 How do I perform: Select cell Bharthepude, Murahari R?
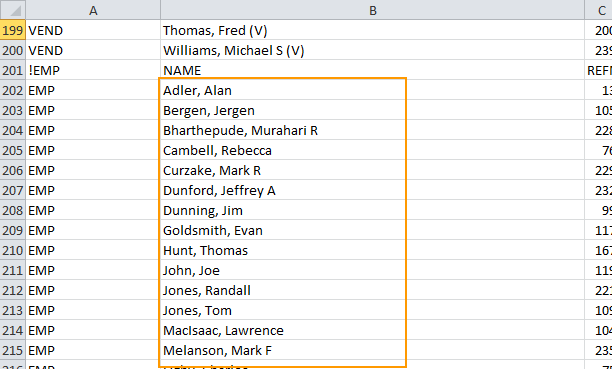click(x=372, y=130)
